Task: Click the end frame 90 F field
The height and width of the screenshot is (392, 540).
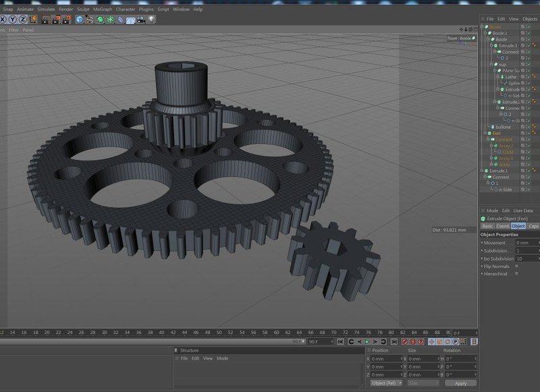Action: point(321,342)
